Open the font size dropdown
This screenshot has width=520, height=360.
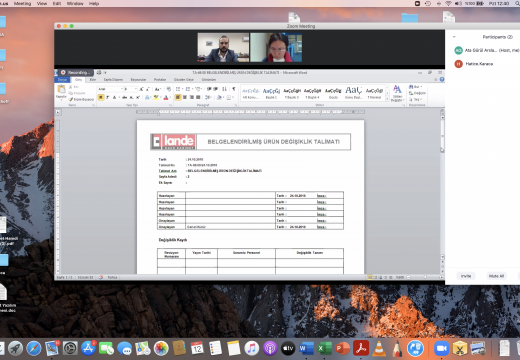[x=130, y=89]
